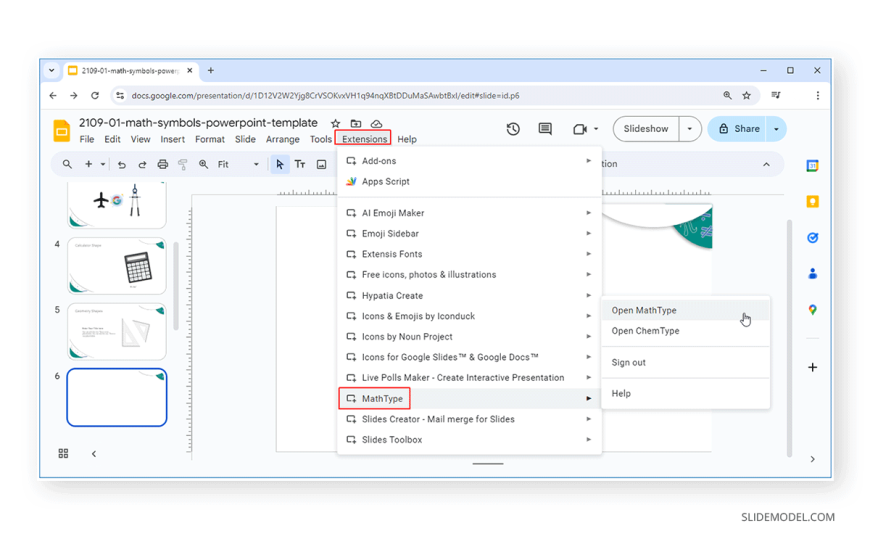Open Google Tasks side panel icon
The height and width of the screenshot is (539, 870).
pos(812,238)
